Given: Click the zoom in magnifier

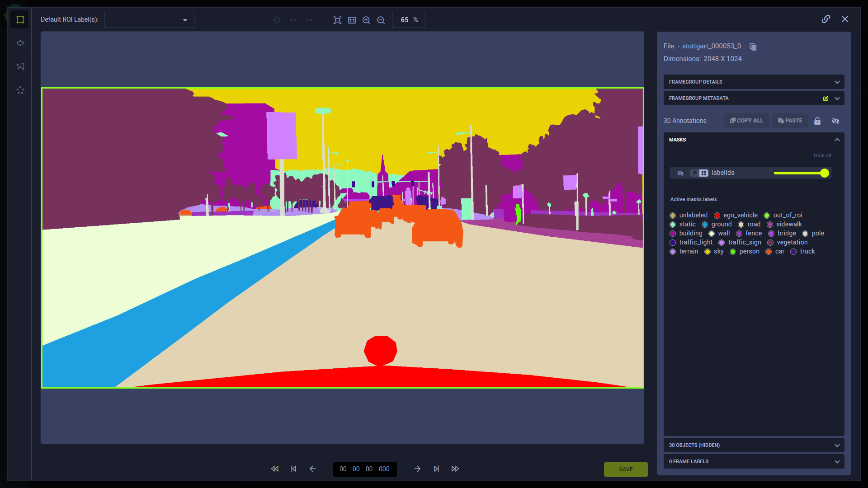Looking at the screenshot, I should (x=366, y=20).
